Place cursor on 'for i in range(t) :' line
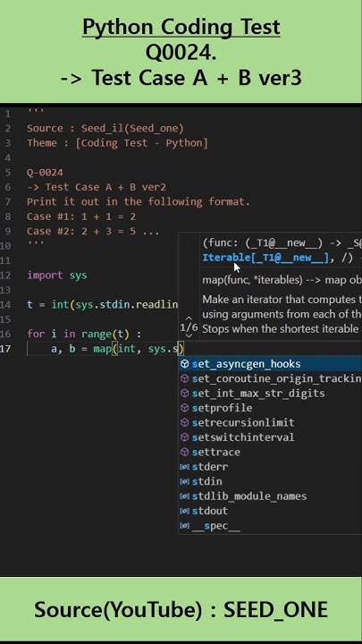Screen dimensions: 362x644 84,334
